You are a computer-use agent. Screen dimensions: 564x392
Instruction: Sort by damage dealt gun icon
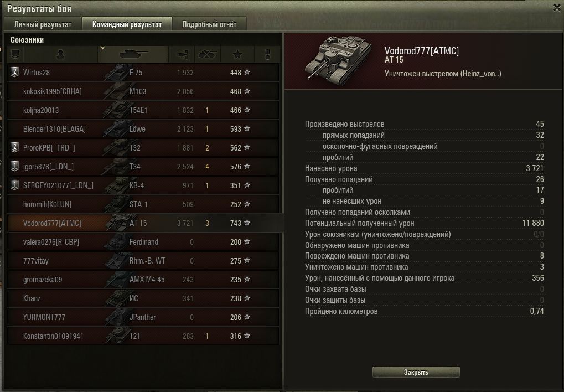182,54
